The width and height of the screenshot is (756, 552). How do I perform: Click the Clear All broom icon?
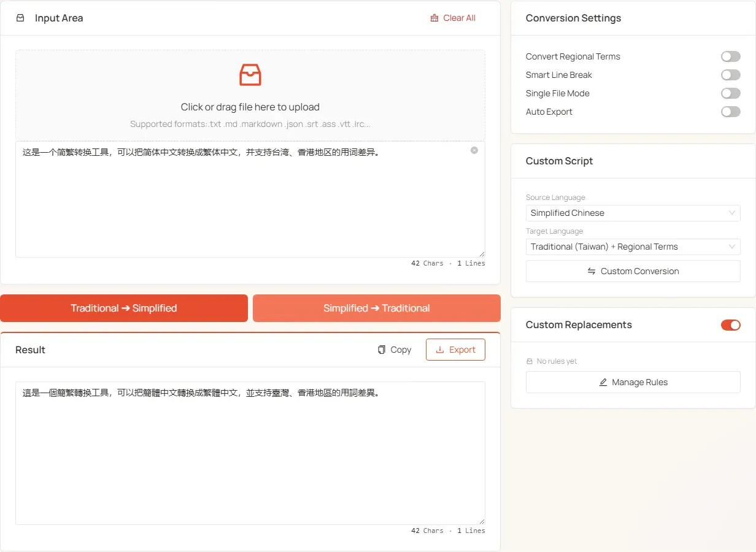point(434,18)
